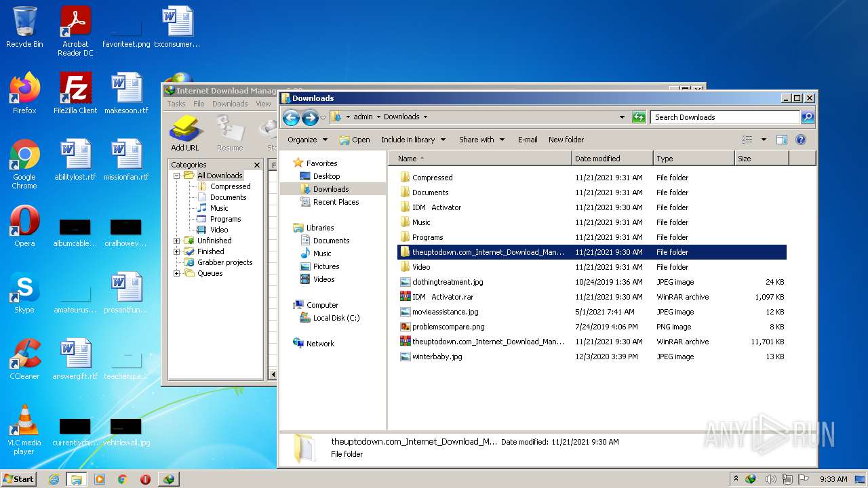The width and height of the screenshot is (868, 488).
Task: Select Acrobat Reader DC desktop icon
Action: [x=75, y=31]
